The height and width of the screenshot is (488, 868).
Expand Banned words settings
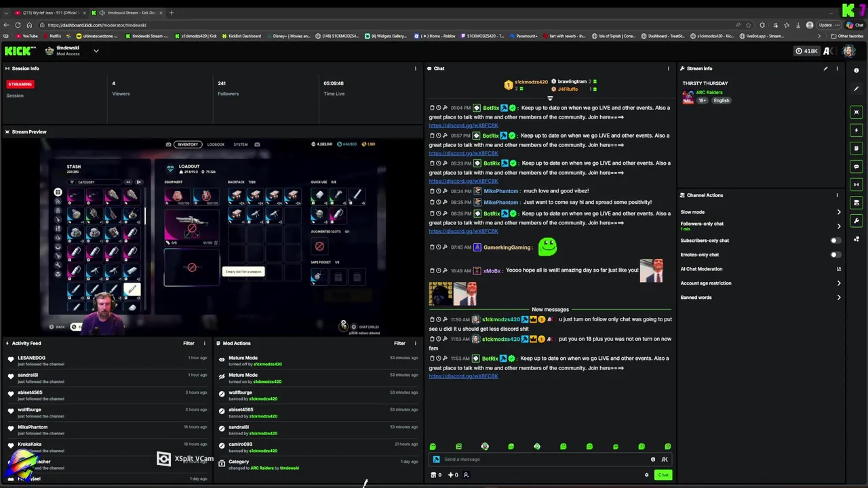839,298
